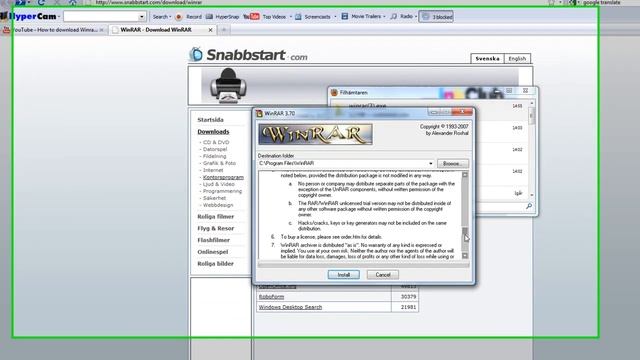Open the Datorspel category
Image resolution: width=640 pixels, height=360 pixels.
215,149
